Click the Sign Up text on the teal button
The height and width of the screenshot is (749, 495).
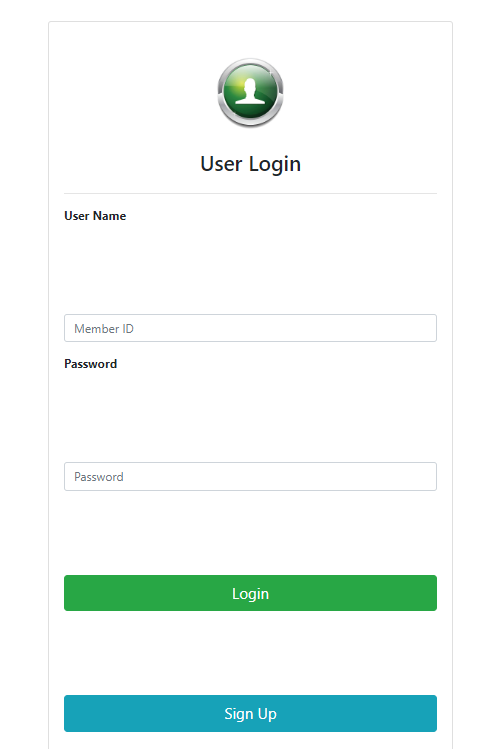point(250,714)
